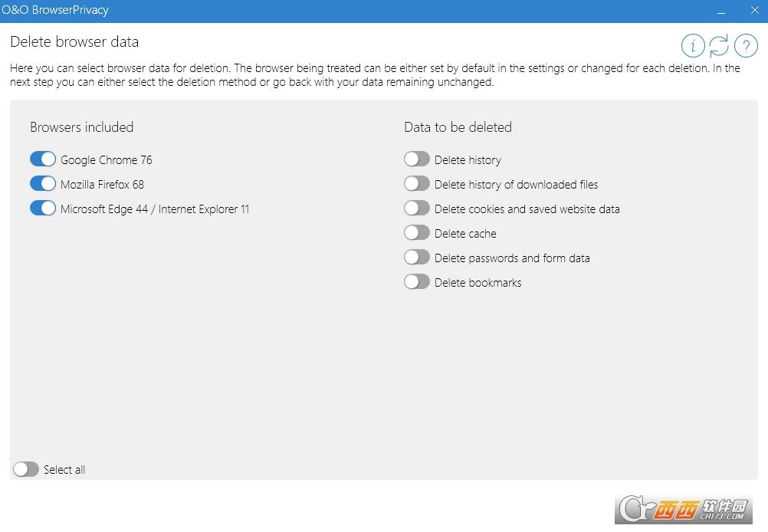768x532 pixels.
Task: Click the Delete cache label text
Action: click(465, 234)
